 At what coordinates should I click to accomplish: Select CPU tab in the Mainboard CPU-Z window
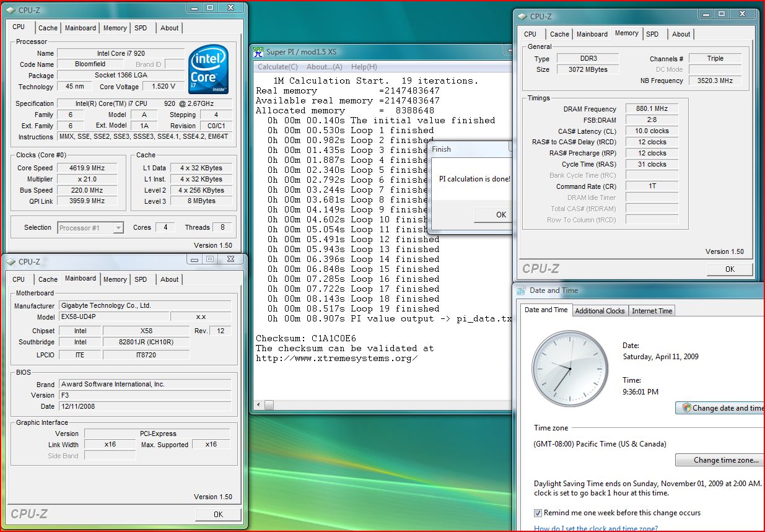[x=19, y=279]
